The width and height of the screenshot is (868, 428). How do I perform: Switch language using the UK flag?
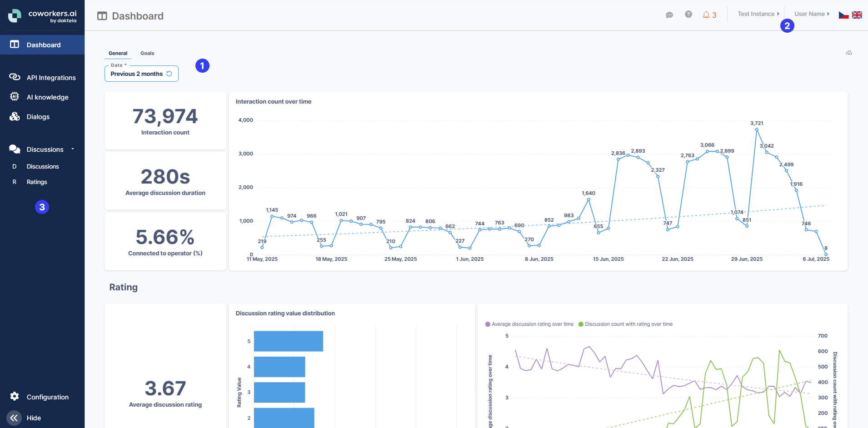[x=857, y=15]
